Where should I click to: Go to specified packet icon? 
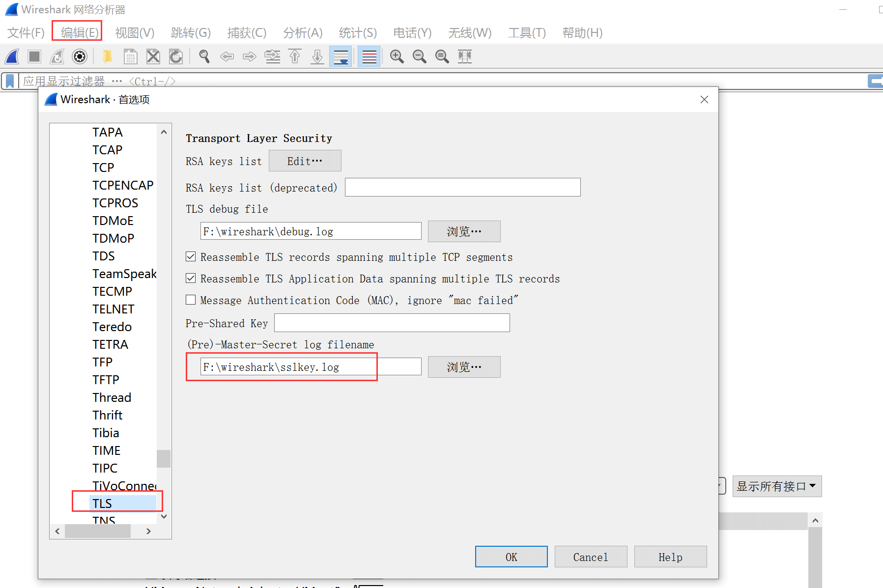[272, 56]
